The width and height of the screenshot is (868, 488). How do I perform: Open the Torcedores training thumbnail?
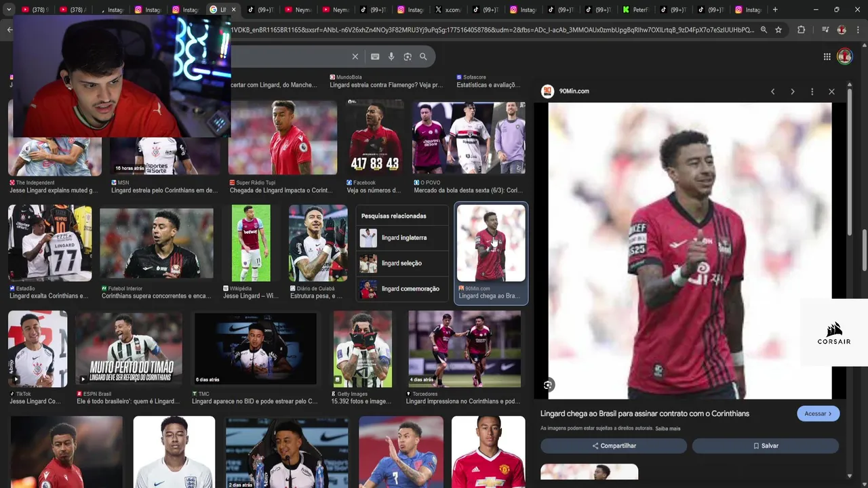click(465, 349)
